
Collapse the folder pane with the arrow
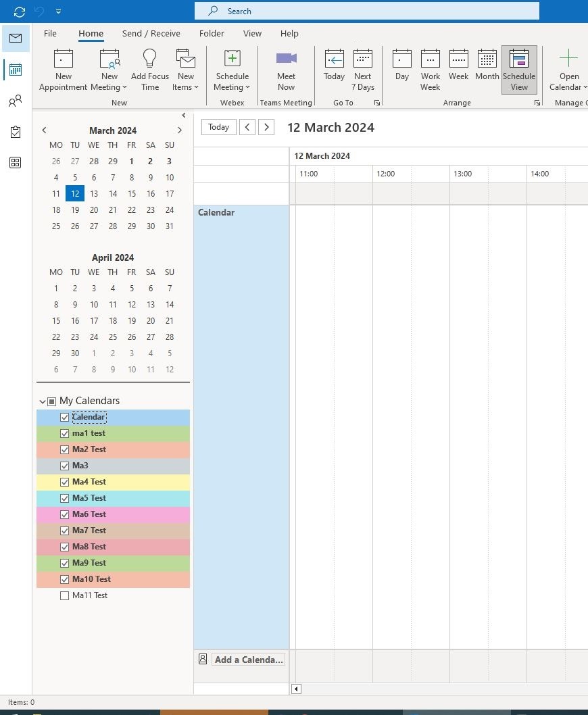pos(183,116)
